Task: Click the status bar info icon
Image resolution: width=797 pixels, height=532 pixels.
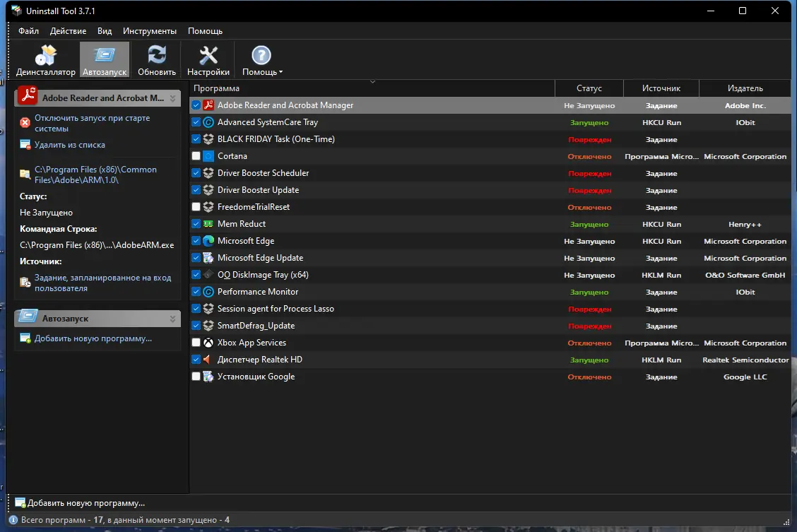Action: pos(13,520)
